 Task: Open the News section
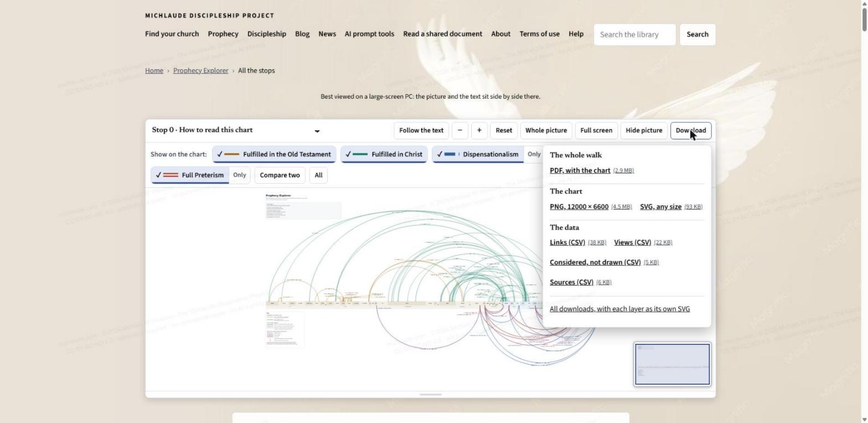coord(327,34)
